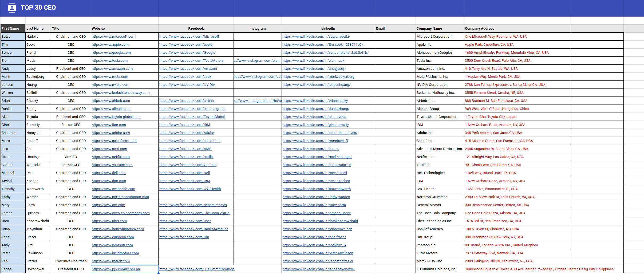The width and height of the screenshot is (644, 274).
Task: Open the linkedin.com/in/jensenhuang link
Action: click(317, 85)
